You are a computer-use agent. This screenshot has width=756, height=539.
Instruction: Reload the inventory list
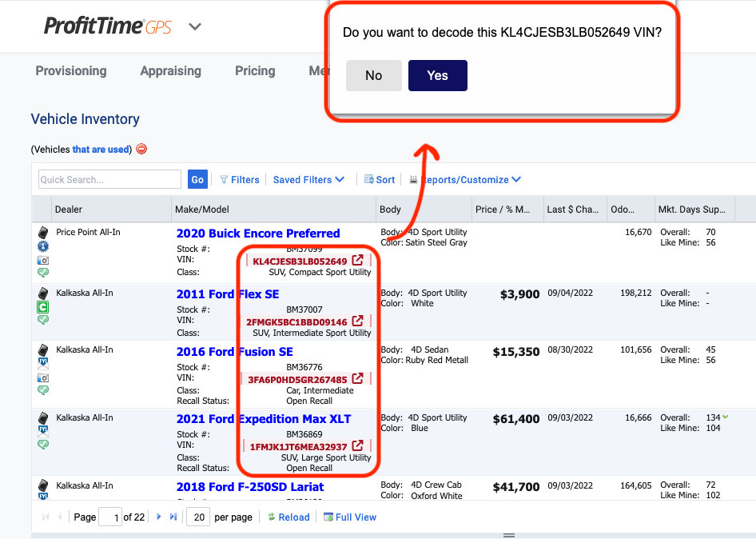(x=288, y=517)
